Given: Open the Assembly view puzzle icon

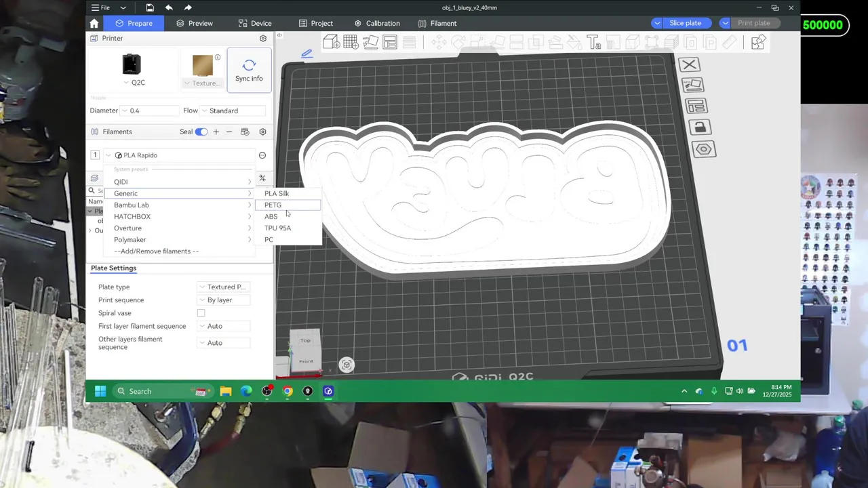Looking at the screenshot, I should click(758, 43).
